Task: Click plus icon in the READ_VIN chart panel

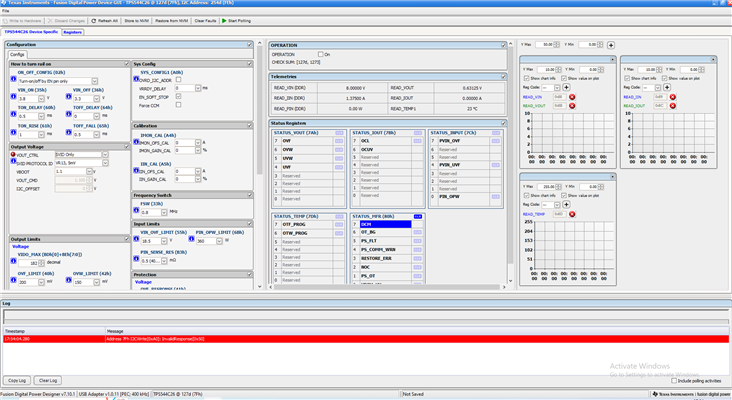Action: click(566, 87)
